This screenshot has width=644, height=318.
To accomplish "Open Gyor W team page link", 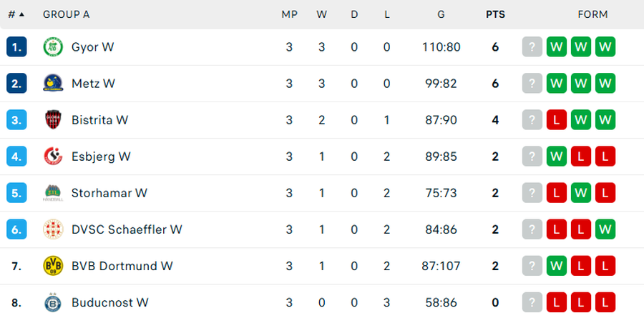I will (x=93, y=47).
